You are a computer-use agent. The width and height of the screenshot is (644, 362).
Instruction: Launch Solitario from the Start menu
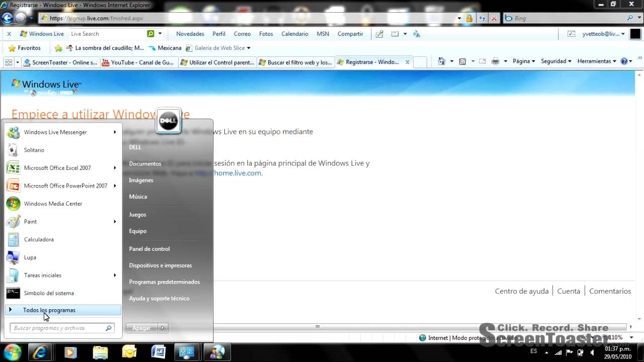pos(63,150)
